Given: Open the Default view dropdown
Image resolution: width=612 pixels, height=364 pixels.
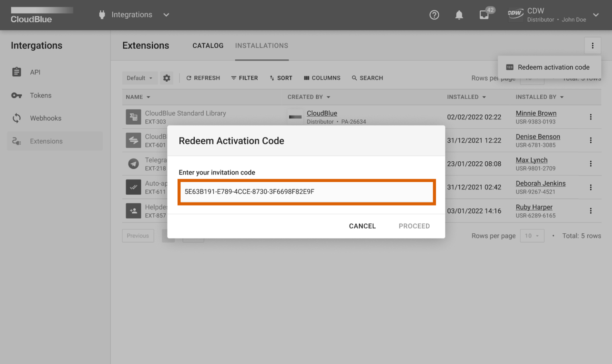Looking at the screenshot, I should coord(139,78).
